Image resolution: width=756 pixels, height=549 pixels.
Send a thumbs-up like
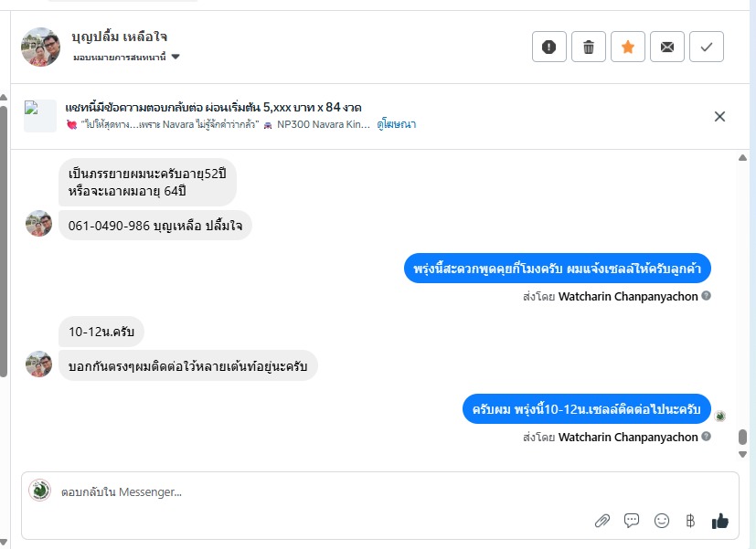(720, 521)
